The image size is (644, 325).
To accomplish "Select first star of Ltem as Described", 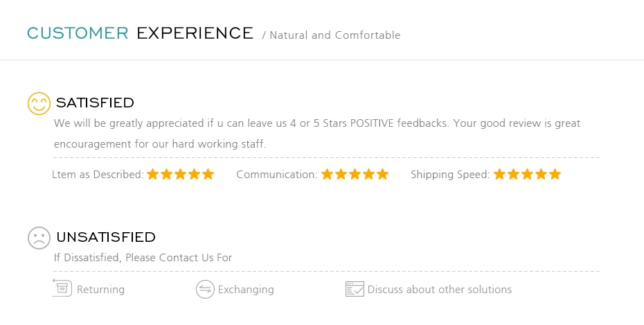I will click(x=153, y=174).
